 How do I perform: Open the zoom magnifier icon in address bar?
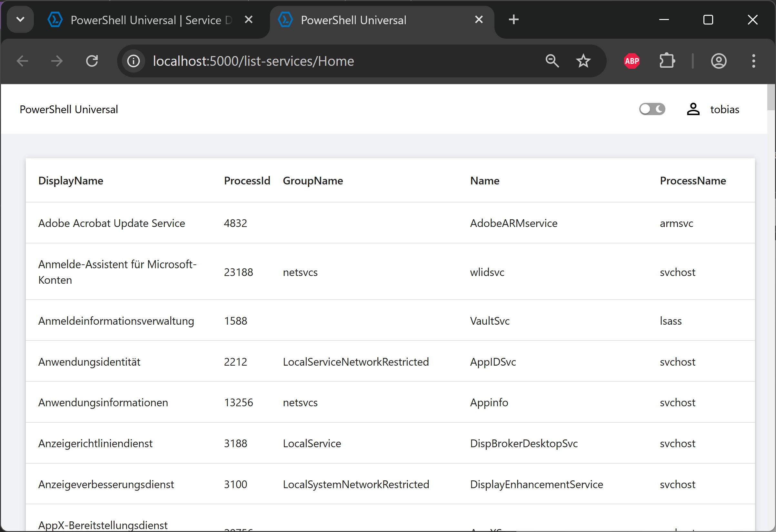tap(552, 61)
